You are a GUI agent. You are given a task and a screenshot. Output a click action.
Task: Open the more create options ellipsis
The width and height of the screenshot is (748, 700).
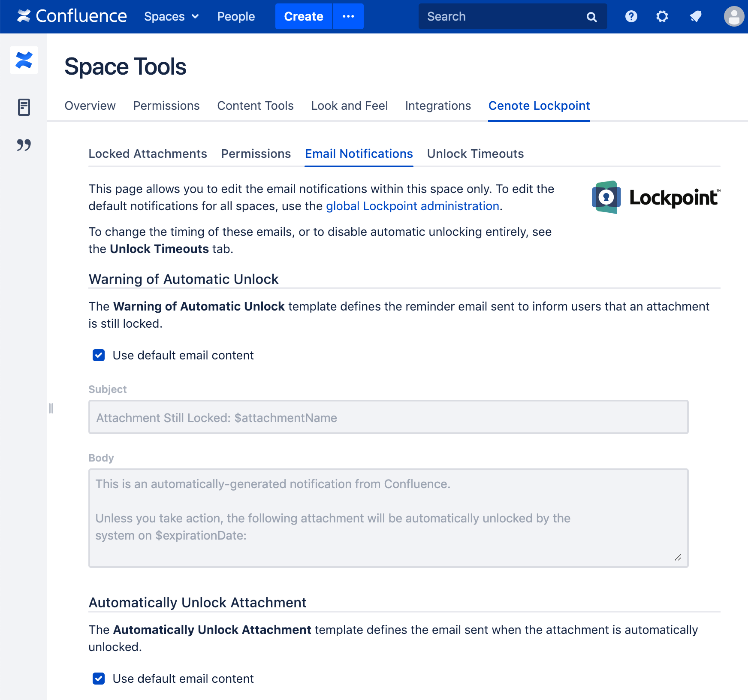click(348, 16)
